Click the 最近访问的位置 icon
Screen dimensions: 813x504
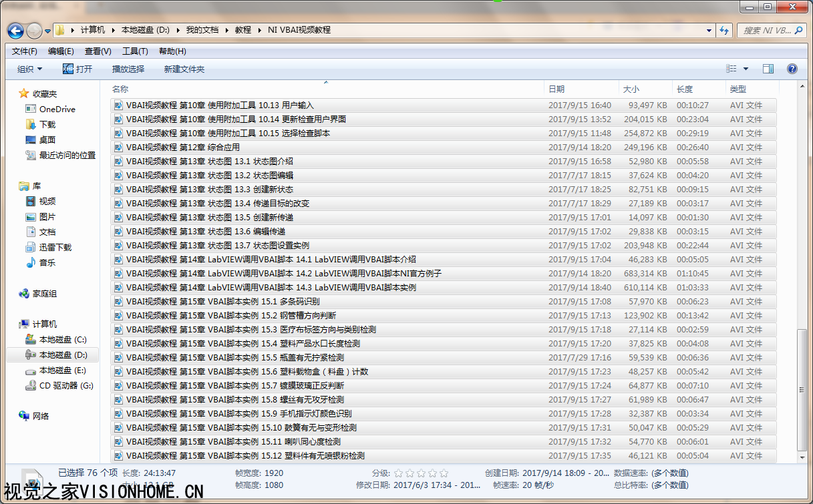pos(31,155)
